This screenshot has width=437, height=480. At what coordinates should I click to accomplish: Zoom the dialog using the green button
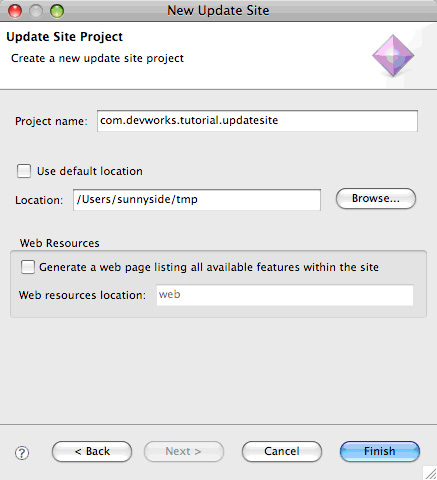click(x=57, y=11)
